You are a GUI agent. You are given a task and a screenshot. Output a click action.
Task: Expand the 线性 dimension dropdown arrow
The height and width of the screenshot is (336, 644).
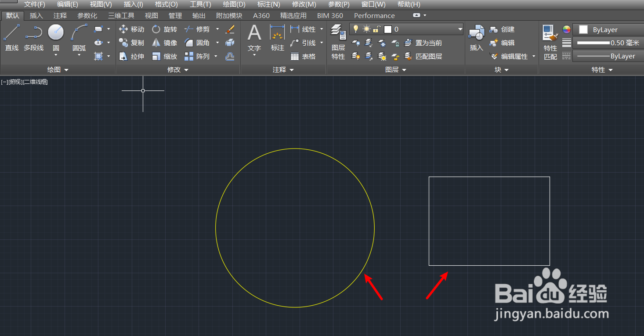[x=322, y=29]
